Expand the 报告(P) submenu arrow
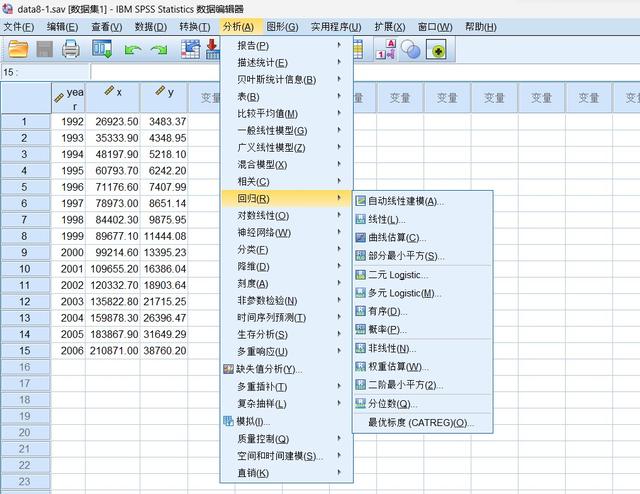 [x=339, y=45]
